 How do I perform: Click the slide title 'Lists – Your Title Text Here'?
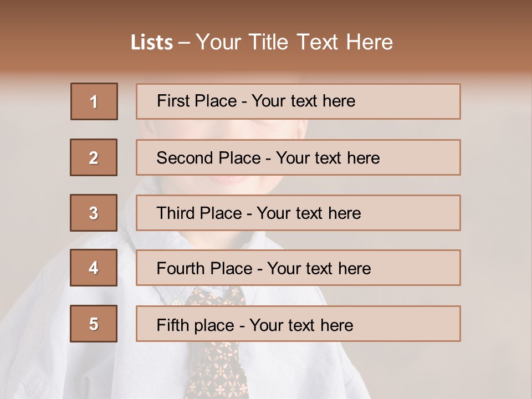coord(262,42)
